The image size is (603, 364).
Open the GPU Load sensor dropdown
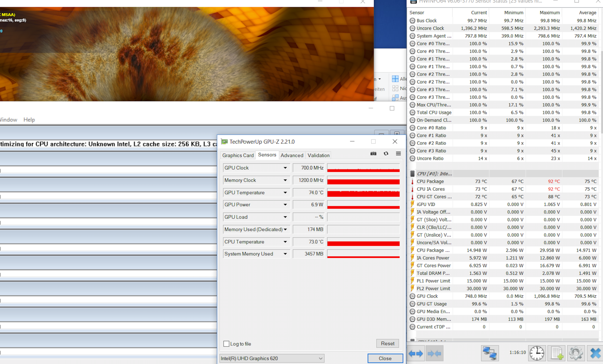[285, 217]
